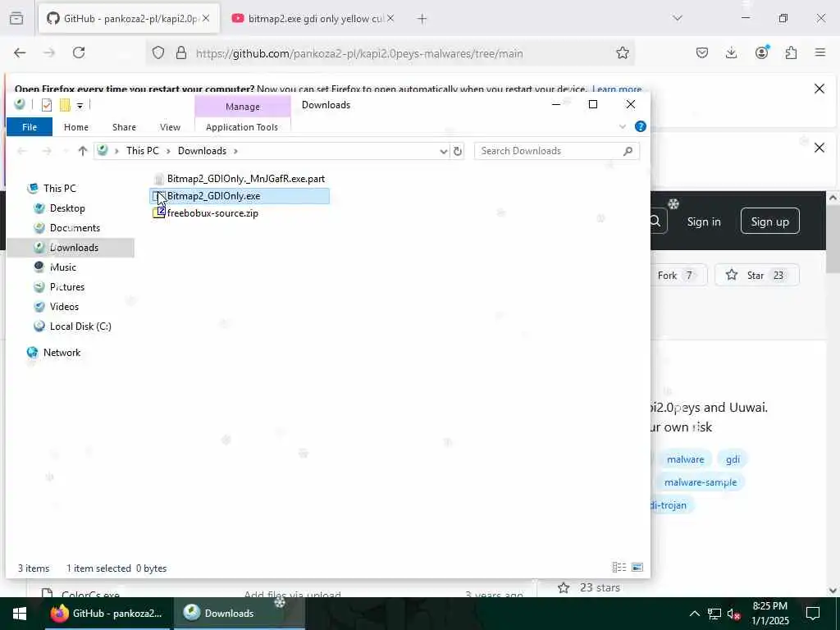840x630 pixels.
Task: Expand breadcrumb chevron before This PC
Action: click(116, 151)
